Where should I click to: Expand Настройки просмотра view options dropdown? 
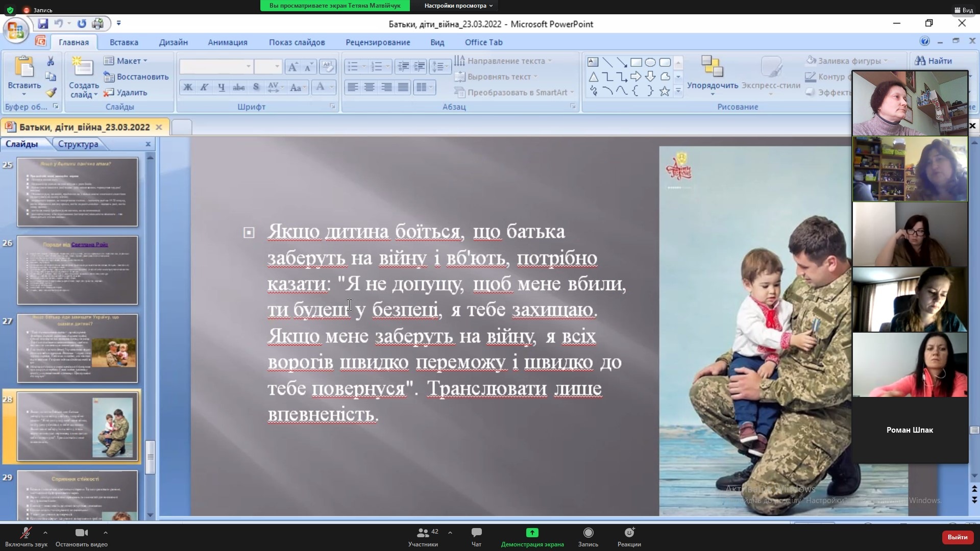pos(458,6)
